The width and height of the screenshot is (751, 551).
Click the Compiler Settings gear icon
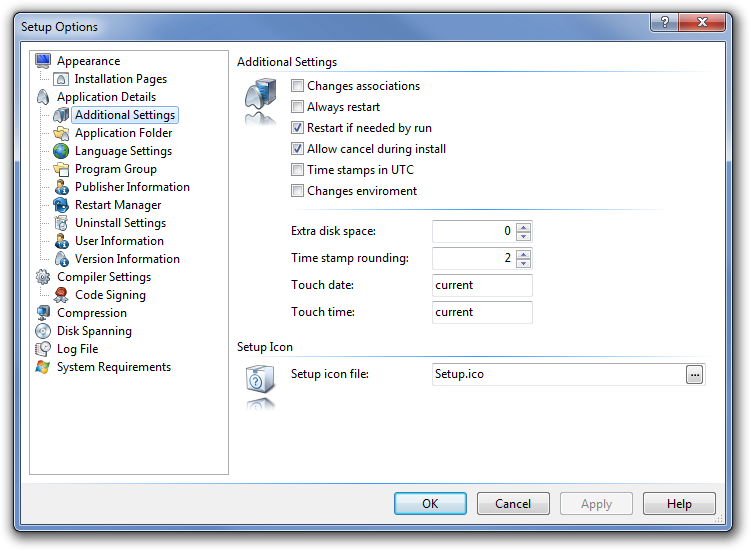coord(43,277)
